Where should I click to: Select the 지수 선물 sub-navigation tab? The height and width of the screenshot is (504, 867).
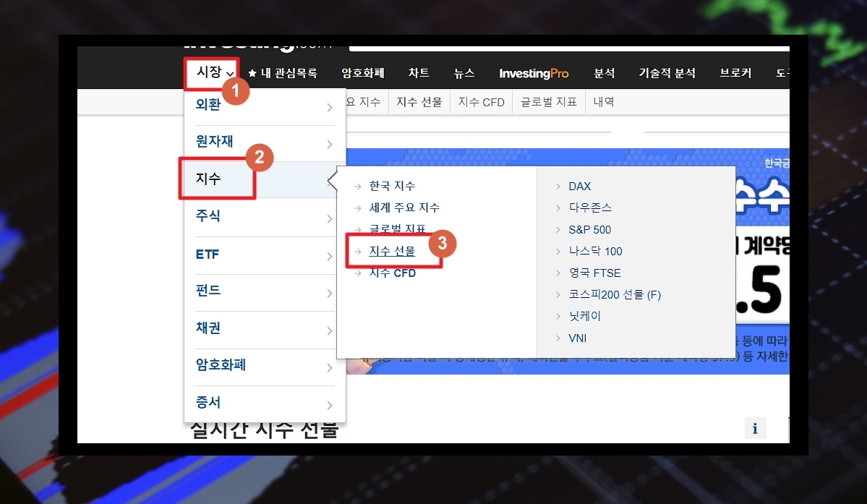419,102
